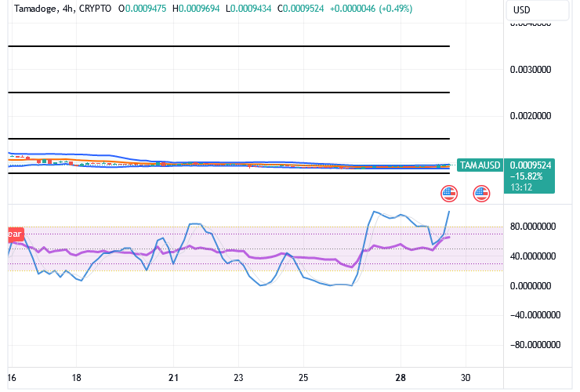Viewport: 580px width, 392px height.
Task: Click the high value H0.0009694
Action: coord(196,9)
